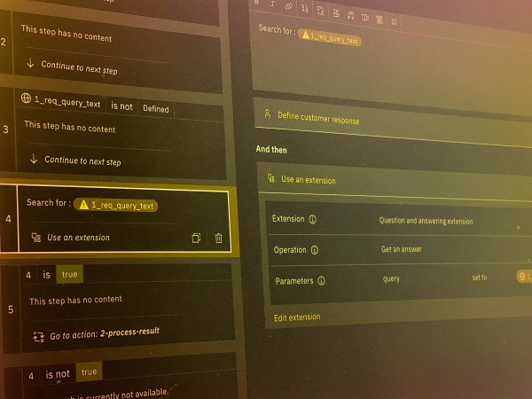Click the info icon next to Parameters

tap(321, 281)
